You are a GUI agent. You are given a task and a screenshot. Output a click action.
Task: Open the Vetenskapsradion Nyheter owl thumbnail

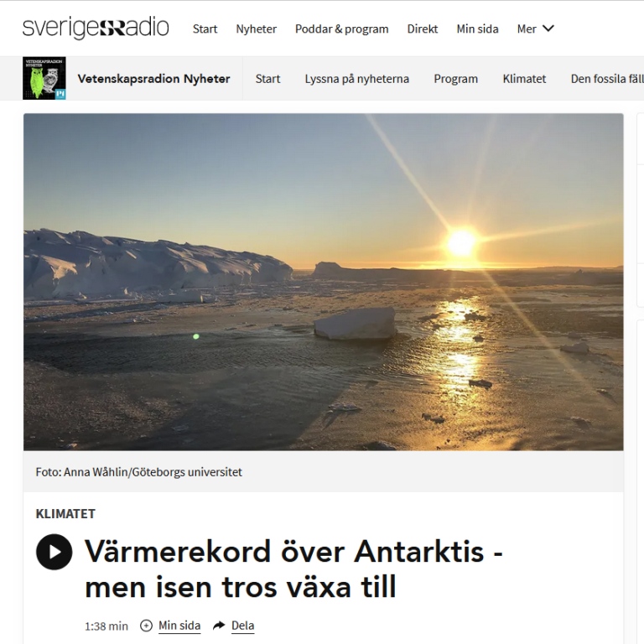[x=44, y=78]
